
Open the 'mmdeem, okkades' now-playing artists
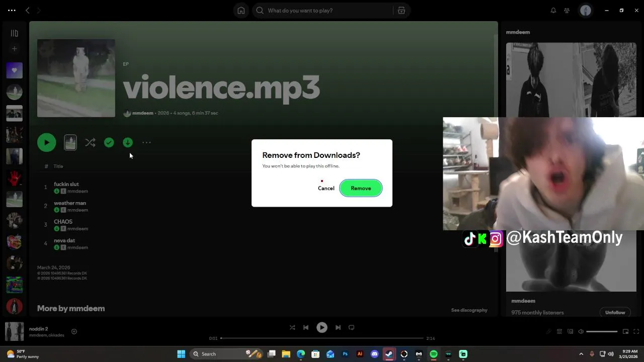pyautogui.click(x=46, y=335)
